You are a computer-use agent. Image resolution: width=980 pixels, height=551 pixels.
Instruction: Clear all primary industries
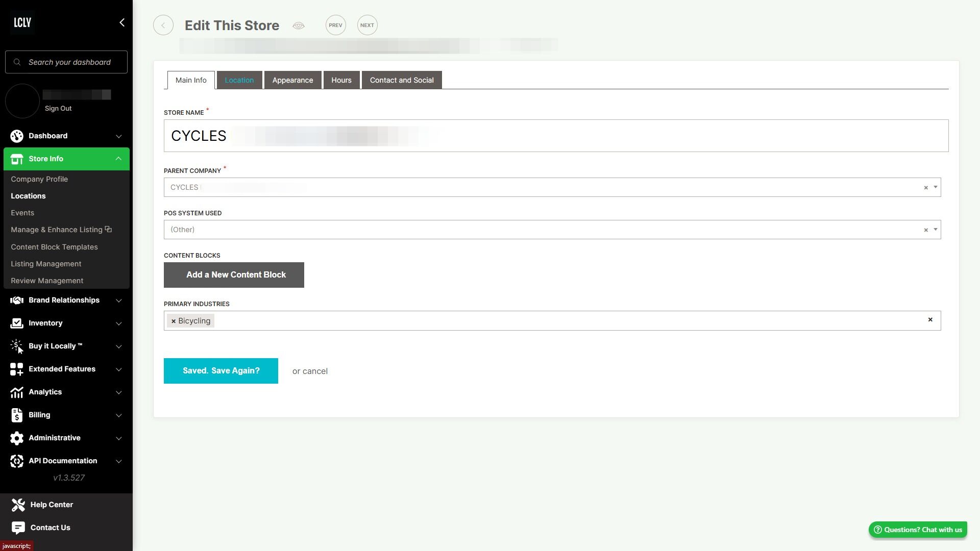[x=930, y=320]
